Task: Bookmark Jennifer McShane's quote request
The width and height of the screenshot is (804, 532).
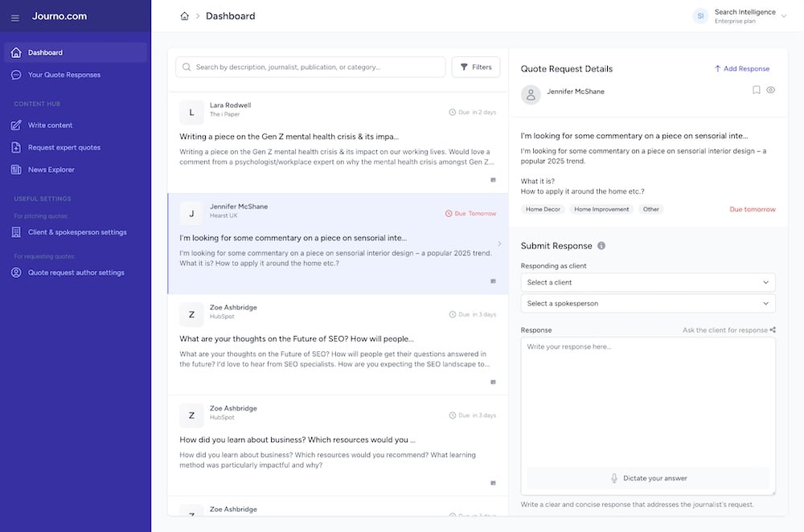Action: (x=756, y=91)
